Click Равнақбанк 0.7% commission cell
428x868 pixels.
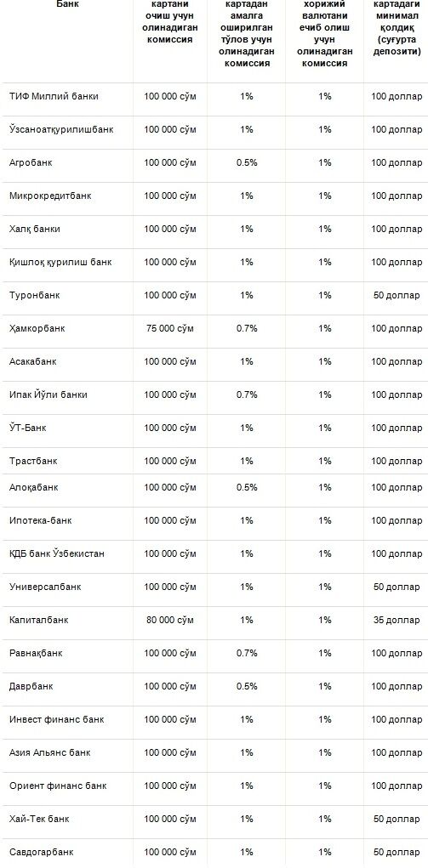click(247, 654)
